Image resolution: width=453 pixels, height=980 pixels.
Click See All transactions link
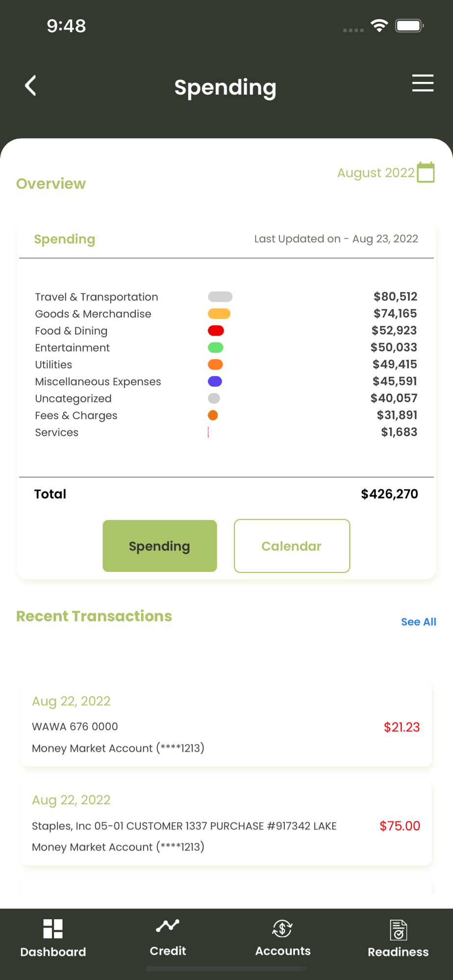(418, 622)
